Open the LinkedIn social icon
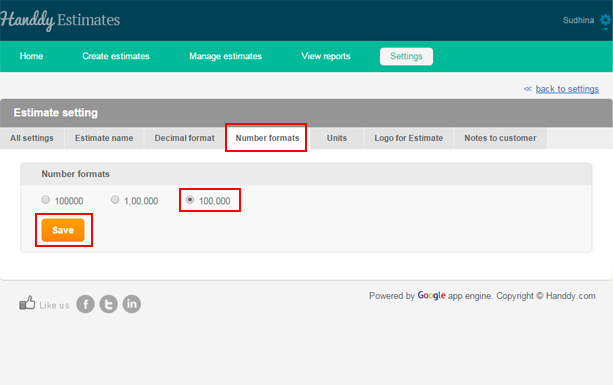613x385 pixels. click(x=132, y=304)
